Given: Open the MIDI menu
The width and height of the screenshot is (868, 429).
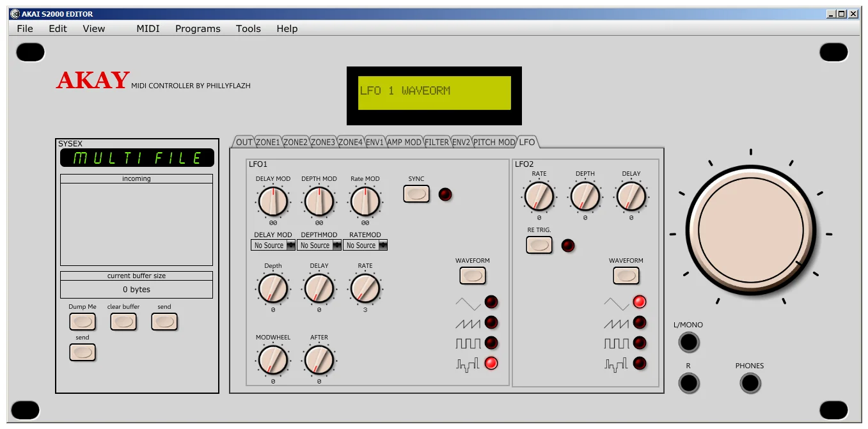Looking at the screenshot, I should click(x=148, y=29).
